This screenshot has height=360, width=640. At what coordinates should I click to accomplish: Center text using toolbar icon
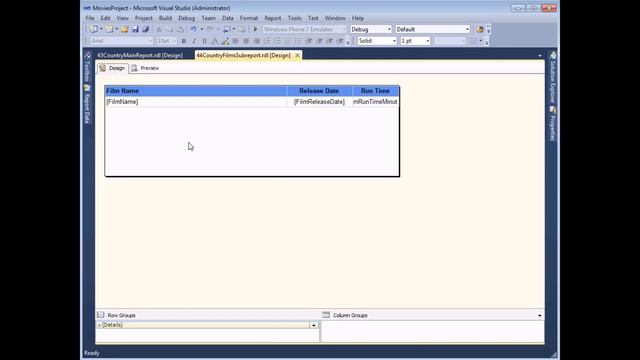(x=246, y=41)
